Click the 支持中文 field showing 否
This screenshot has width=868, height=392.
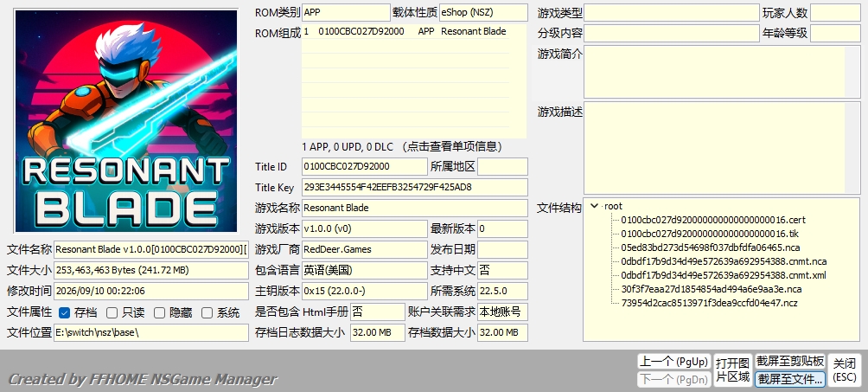[x=502, y=270]
